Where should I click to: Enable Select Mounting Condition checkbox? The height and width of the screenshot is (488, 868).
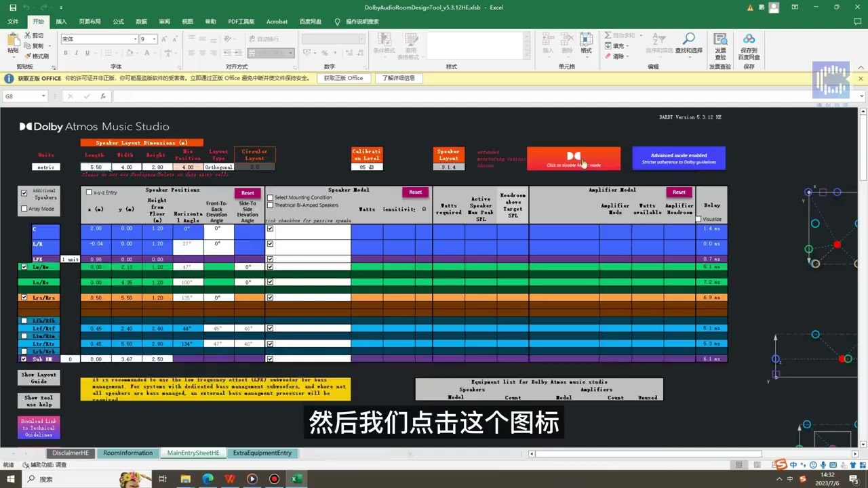click(271, 198)
